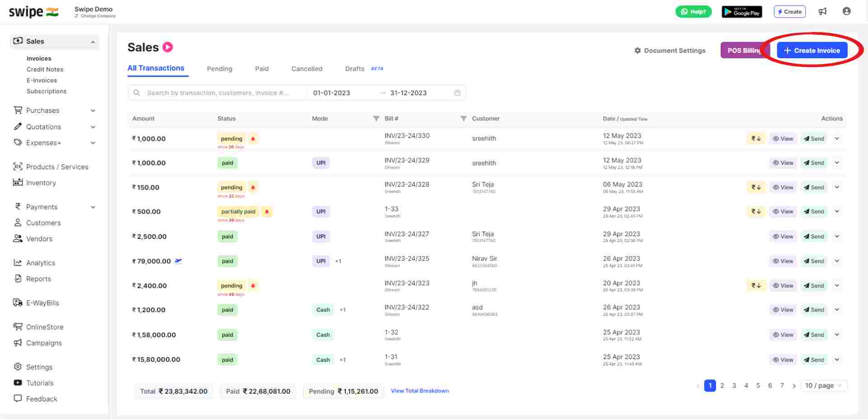868x420 pixels.
Task: Open the Drafts tab
Action: tap(355, 69)
